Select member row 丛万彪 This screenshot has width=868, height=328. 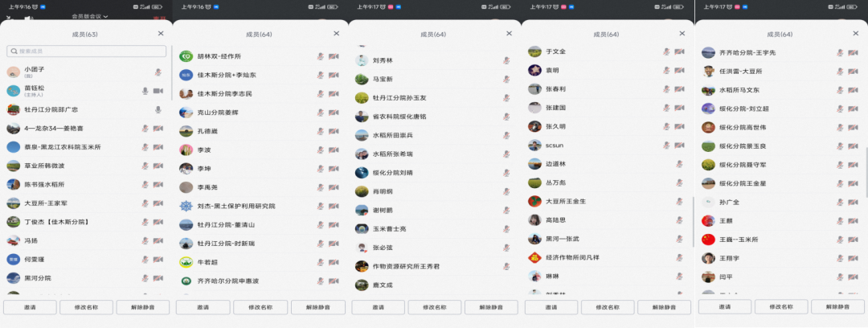point(608,182)
